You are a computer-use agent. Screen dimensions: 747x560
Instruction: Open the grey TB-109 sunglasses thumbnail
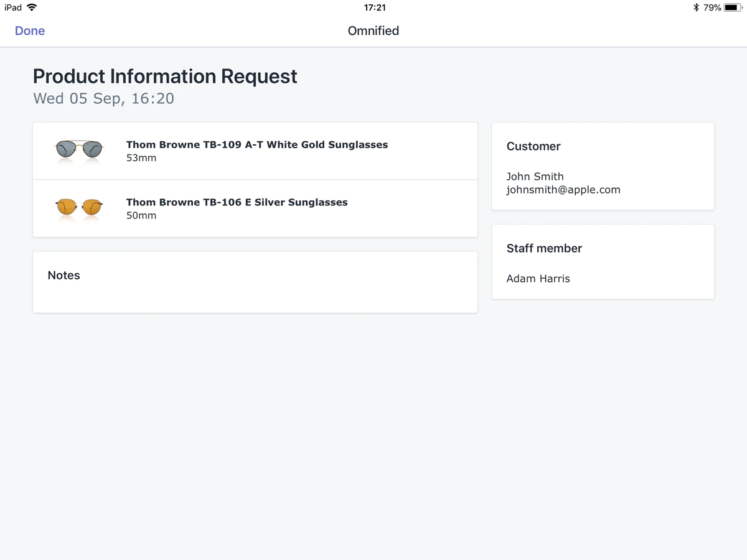click(x=79, y=150)
